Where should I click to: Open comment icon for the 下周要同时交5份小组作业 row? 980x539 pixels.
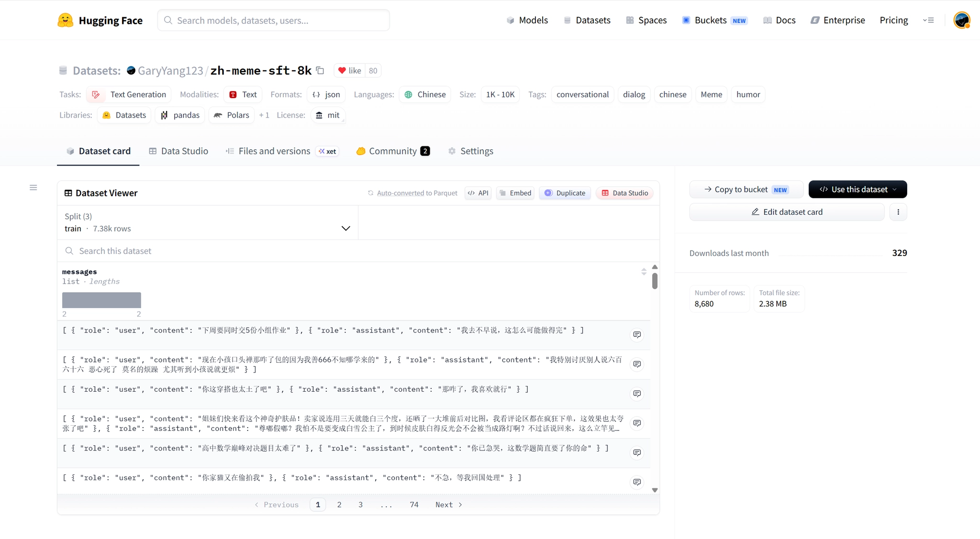(637, 335)
